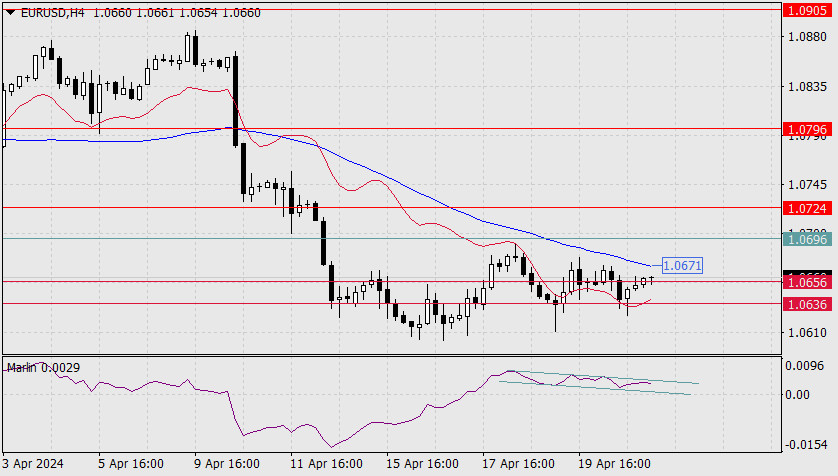Select the 1.0796 red price level label

pyautogui.click(x=807, y=129)
